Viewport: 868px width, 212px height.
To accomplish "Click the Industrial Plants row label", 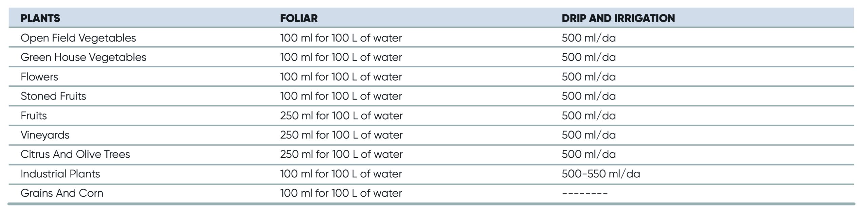I will tap(60, 174).
